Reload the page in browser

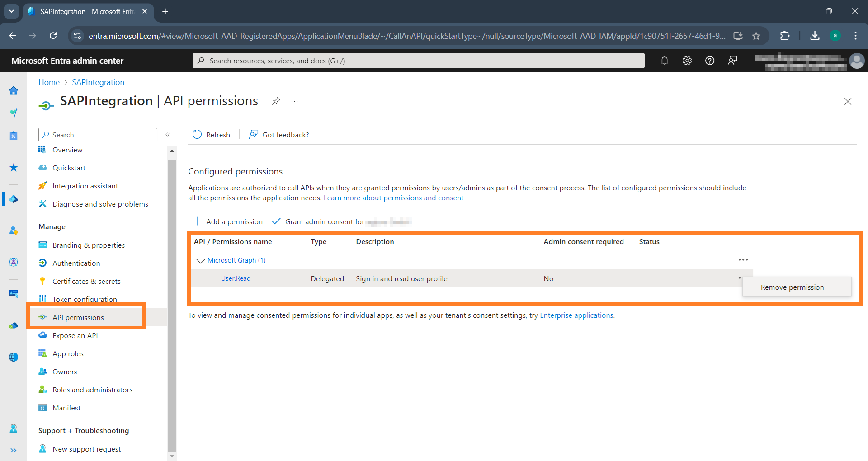(x=53, y=36)
